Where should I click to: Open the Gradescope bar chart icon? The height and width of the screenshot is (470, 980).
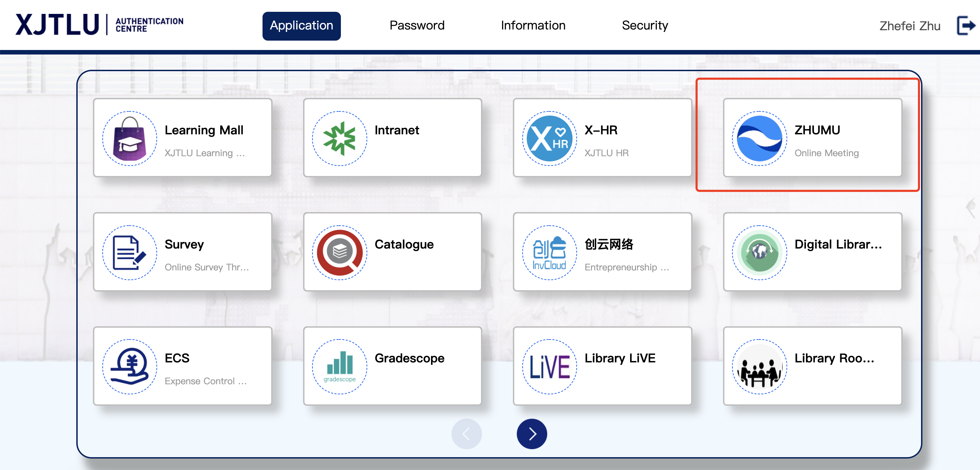tap(339, 367)
